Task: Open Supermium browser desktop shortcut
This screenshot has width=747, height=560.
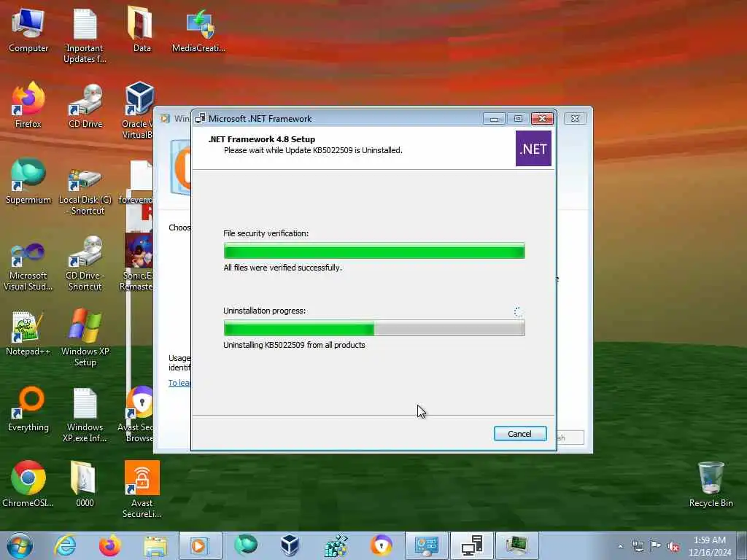Action: pos(28,181)
